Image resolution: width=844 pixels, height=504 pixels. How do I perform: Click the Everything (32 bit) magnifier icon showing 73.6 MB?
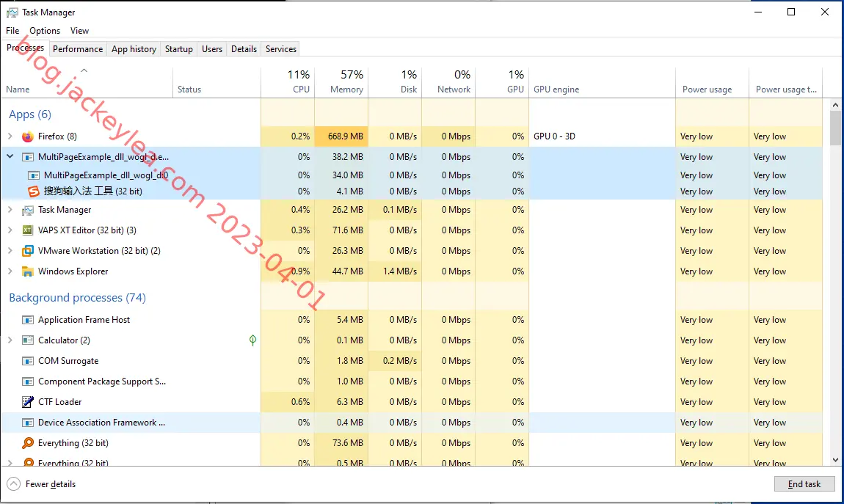click(27, 443)
